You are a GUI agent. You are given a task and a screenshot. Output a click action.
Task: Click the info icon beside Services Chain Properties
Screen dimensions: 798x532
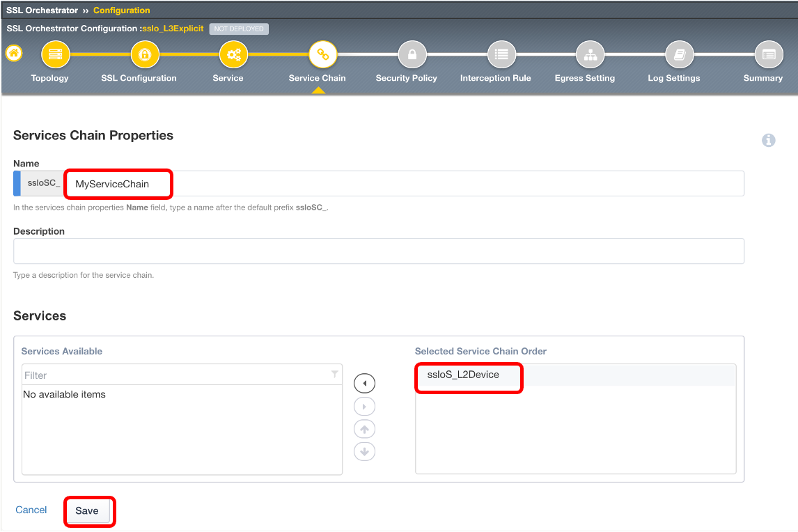coord(769,140)
